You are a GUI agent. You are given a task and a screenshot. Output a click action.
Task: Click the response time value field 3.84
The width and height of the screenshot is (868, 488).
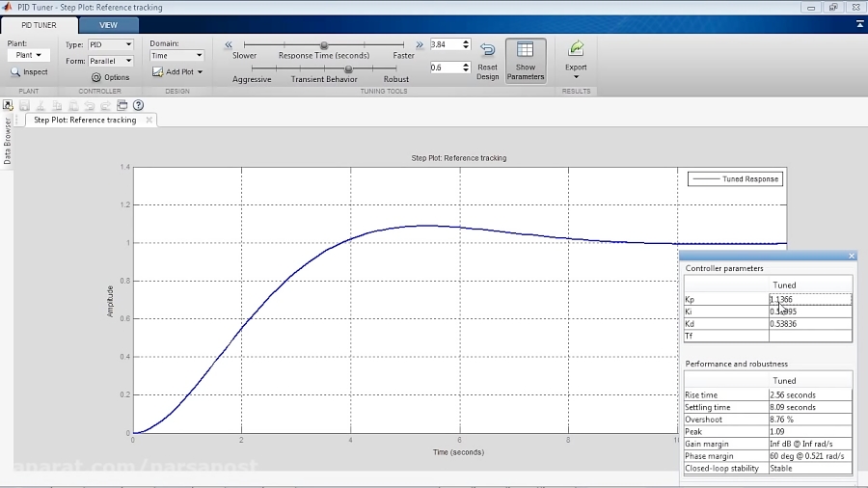(x=444, y=44)
